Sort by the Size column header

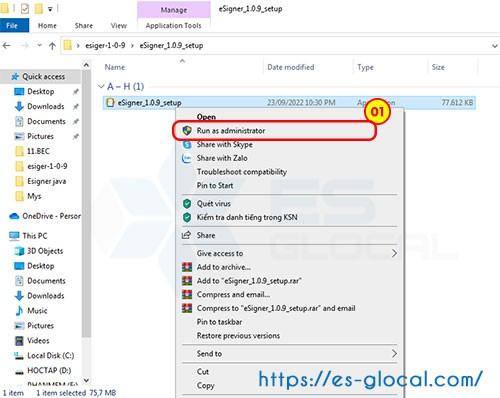(438, 67)
